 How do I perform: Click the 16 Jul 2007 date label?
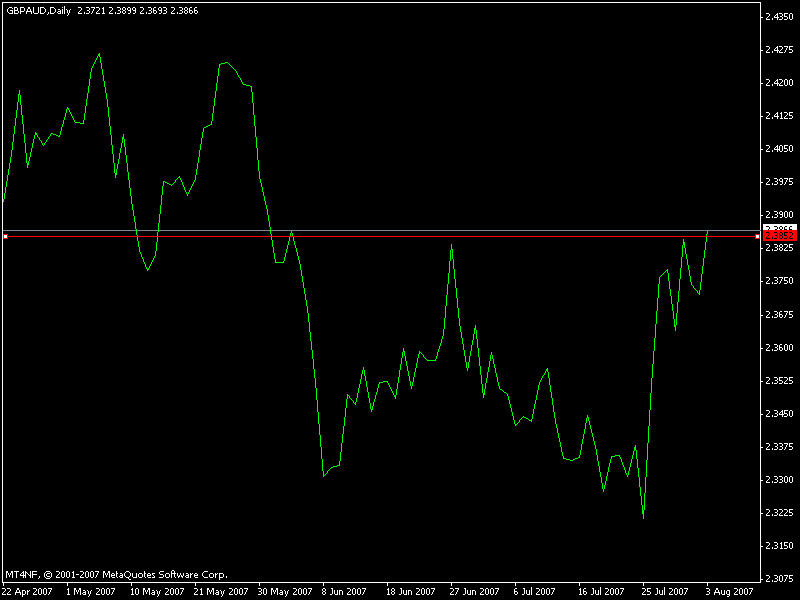[x=602, y=591]
